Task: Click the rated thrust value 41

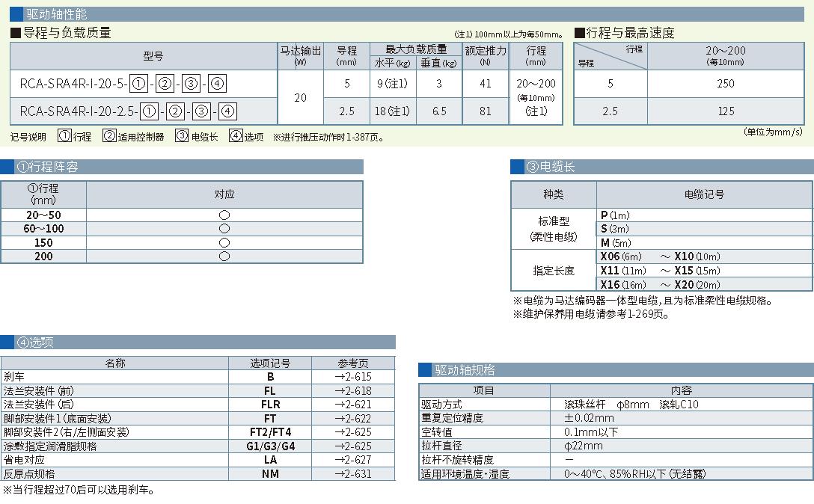Action: click(x=486, y=84)
